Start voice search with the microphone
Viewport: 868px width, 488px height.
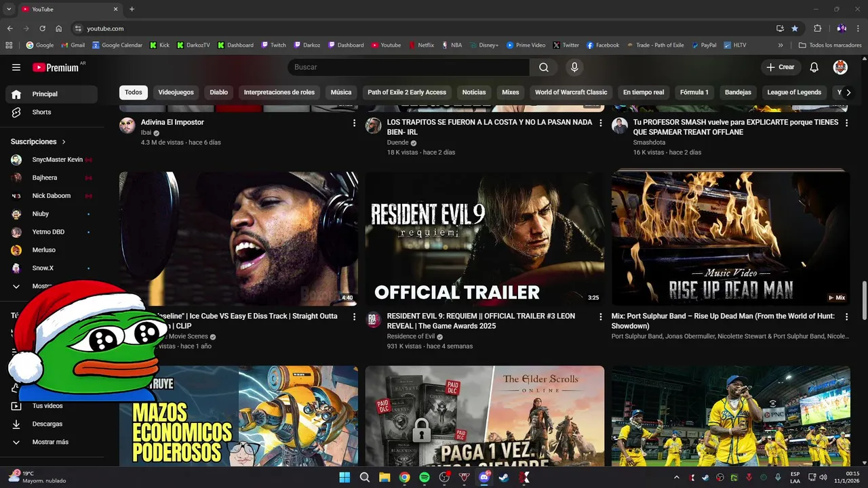[x=574, y=67]
